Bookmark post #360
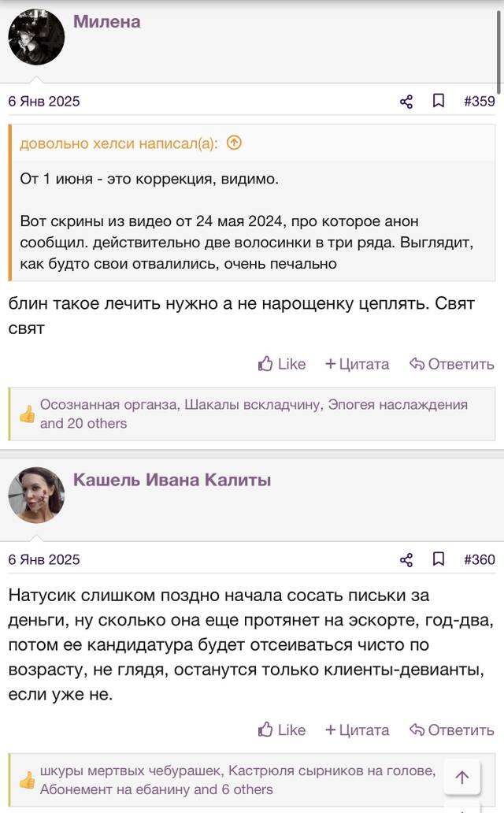This screenshot has width=504, height=813. (x=438, y=559)
